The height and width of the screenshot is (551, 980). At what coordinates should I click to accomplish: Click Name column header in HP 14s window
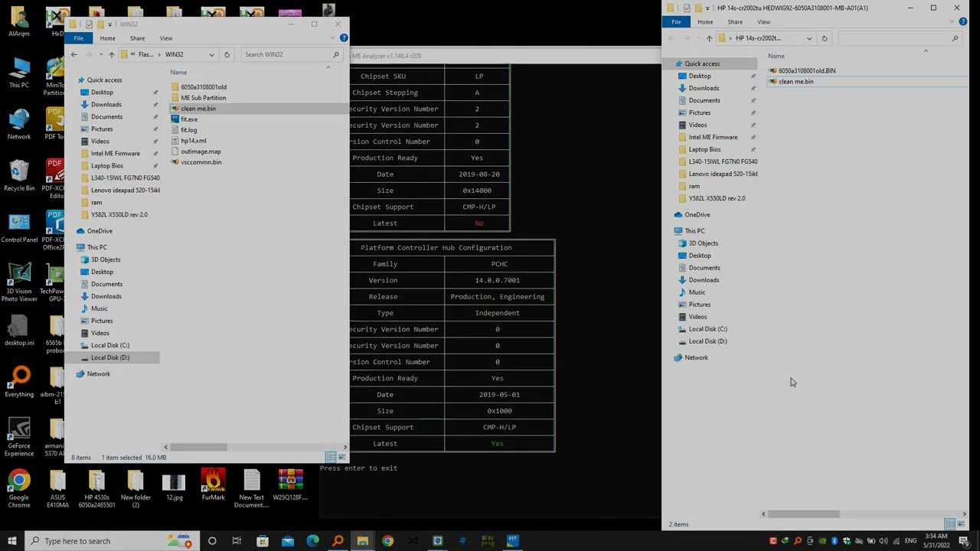776,56
